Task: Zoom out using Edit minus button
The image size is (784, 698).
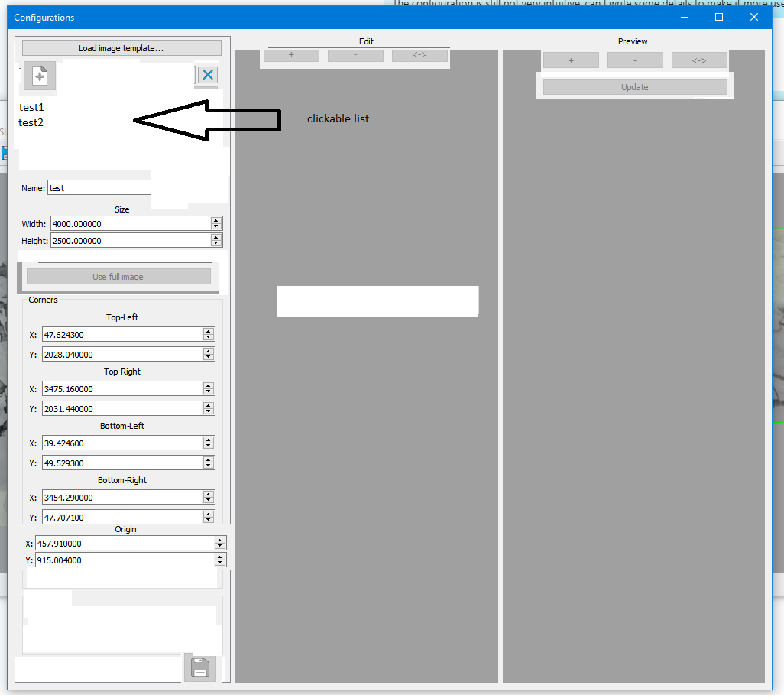Action: (355, 56)
